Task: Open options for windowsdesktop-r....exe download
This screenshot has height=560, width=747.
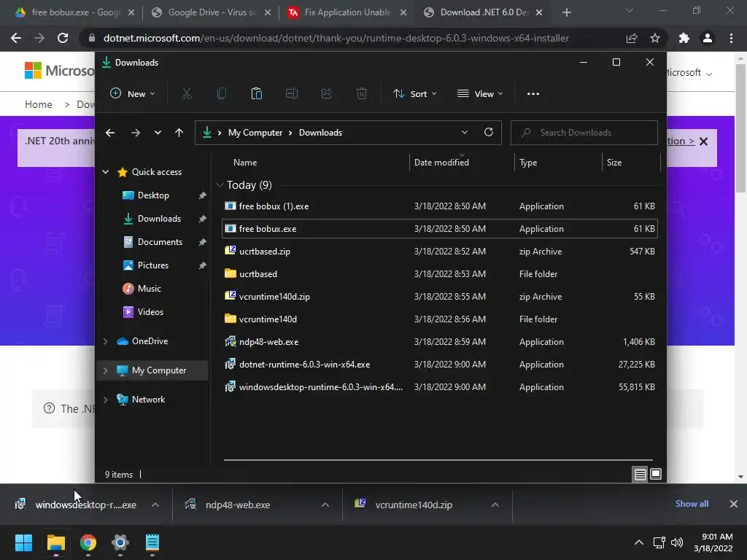Action: click(155, 505)
